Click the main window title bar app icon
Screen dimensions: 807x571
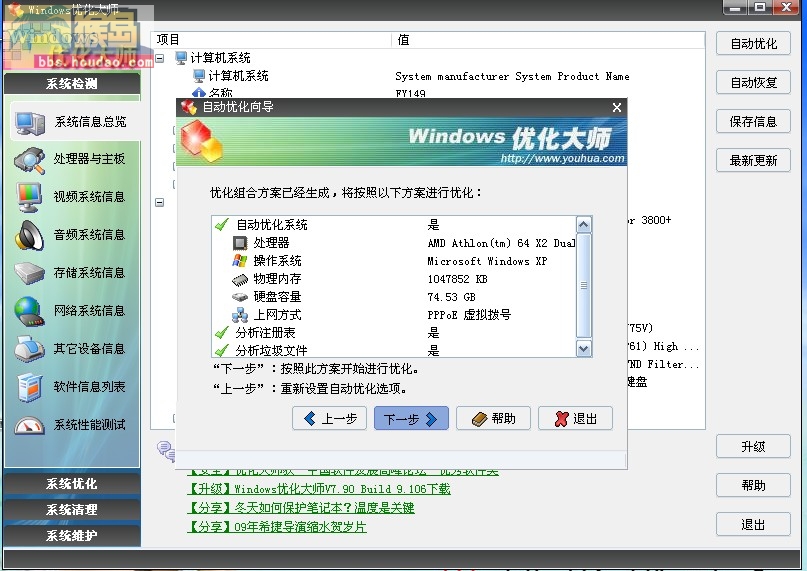coord(16,9)
